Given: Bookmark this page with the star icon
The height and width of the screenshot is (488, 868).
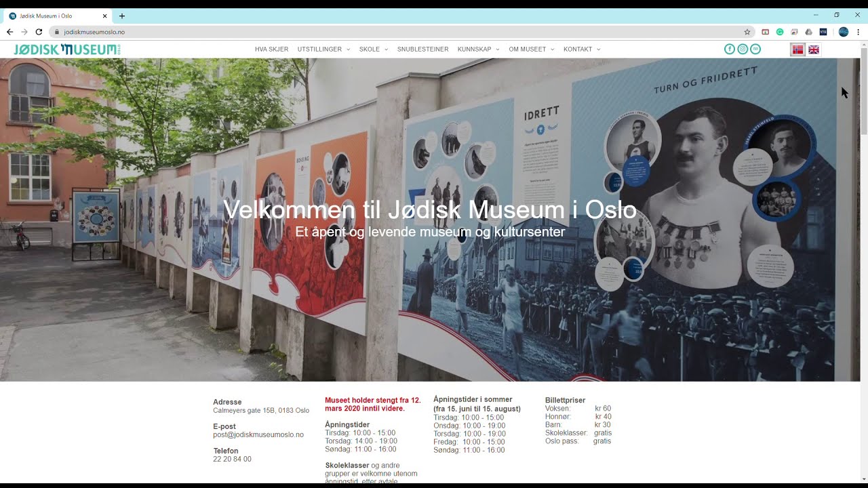Looking at the screenshot, I should [x=747, y=32].
